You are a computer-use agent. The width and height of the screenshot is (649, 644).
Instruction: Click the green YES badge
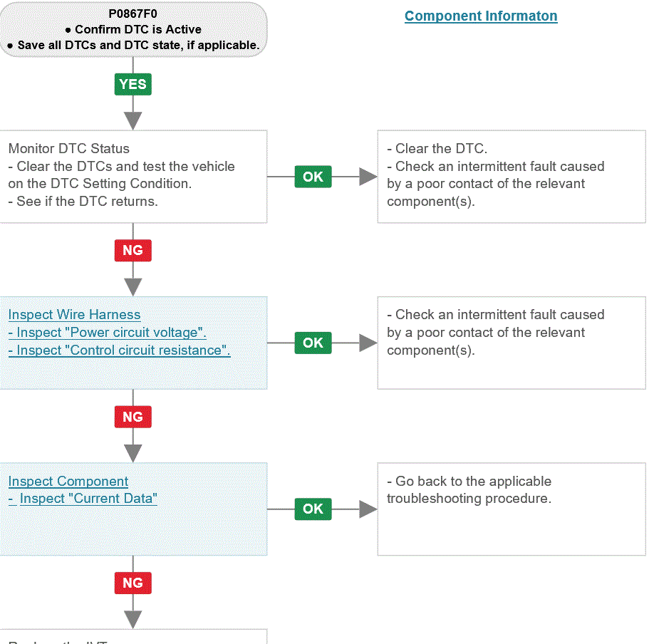pyautogui.click(x=133, y=84)
